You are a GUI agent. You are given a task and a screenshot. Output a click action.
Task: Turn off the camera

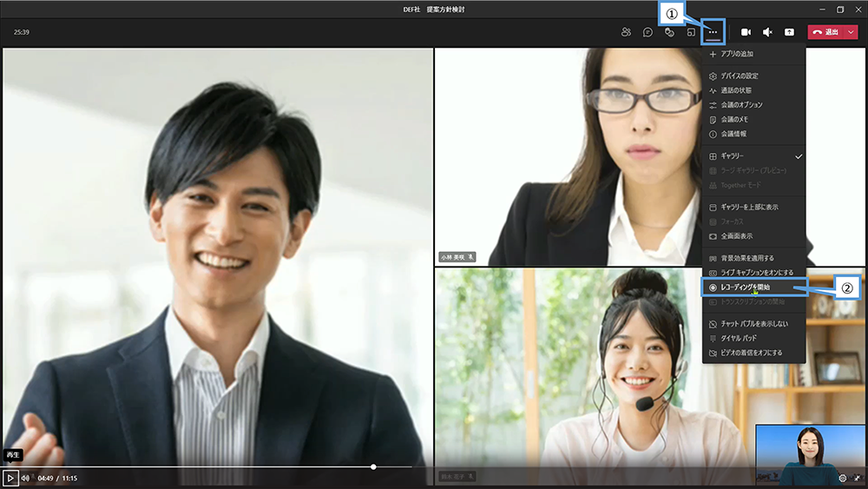[x=746, y=32]
